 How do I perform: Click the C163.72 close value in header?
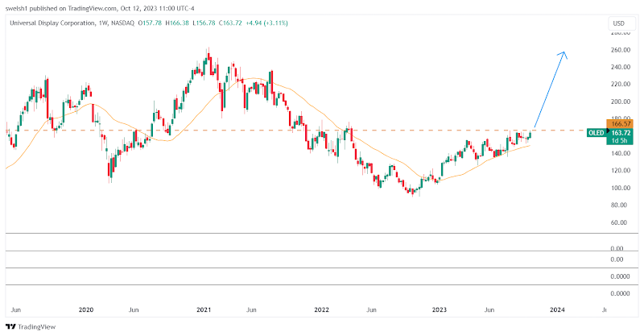coord(230,23)
